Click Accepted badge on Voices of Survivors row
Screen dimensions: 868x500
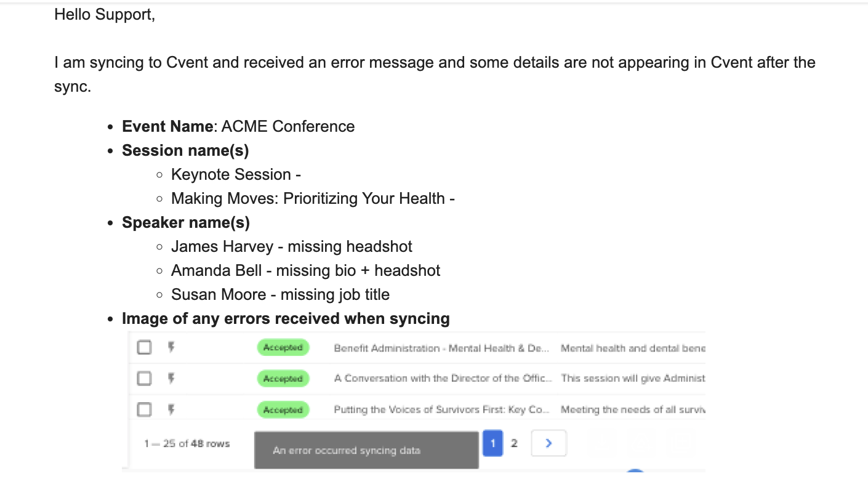click(x=283, y=409)
